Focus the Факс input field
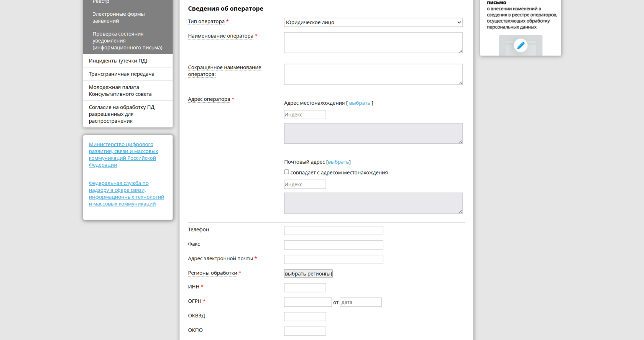Image resolution: width=644 pixels, height=340 pixels. [x=333, y=245]
